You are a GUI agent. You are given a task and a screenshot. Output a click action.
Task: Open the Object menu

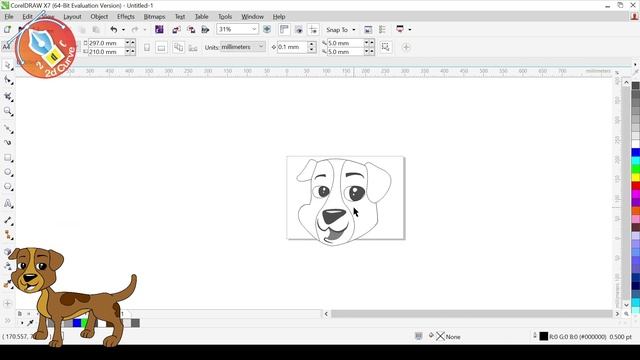pyautogui.click(x=99, y=16)
